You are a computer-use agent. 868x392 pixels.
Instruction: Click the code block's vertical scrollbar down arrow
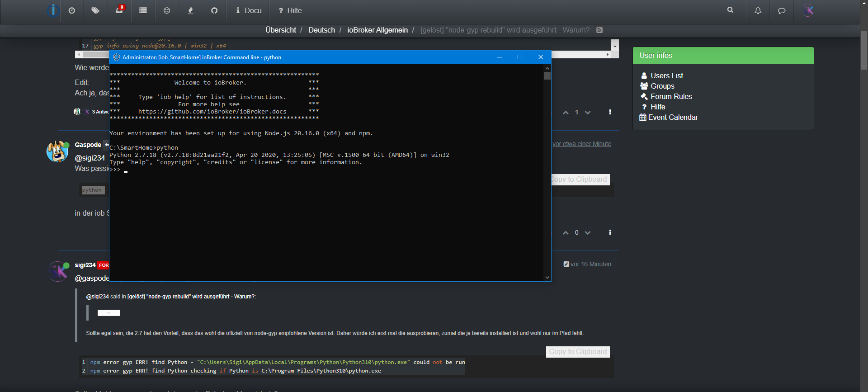(615, 47)
